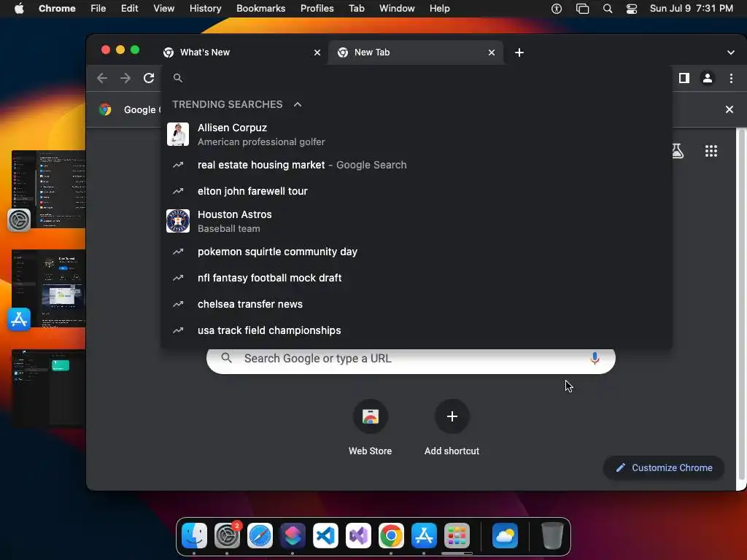The height and width of the screenshot is (560, 747).
Task: Select real estate housing market suggestion
Action: (x=417, y=165)
